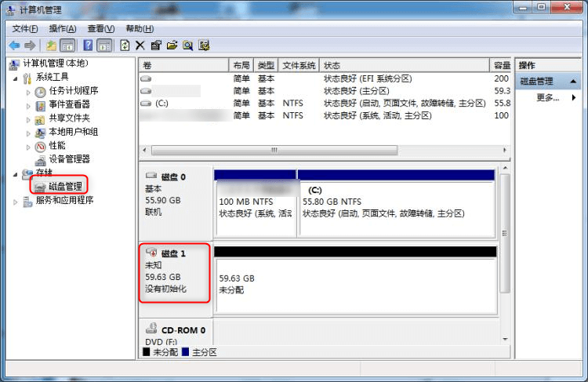The image size is (588, 382).
Task: Click the Open folder toolbar icon
Action: coord(172,45)
